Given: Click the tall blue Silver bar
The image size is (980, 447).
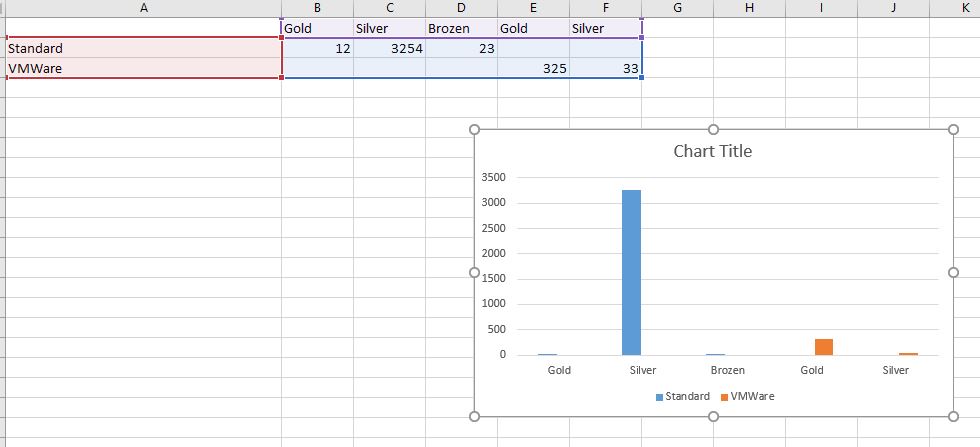Looking at the screenshot, I should tap(631, 272).
